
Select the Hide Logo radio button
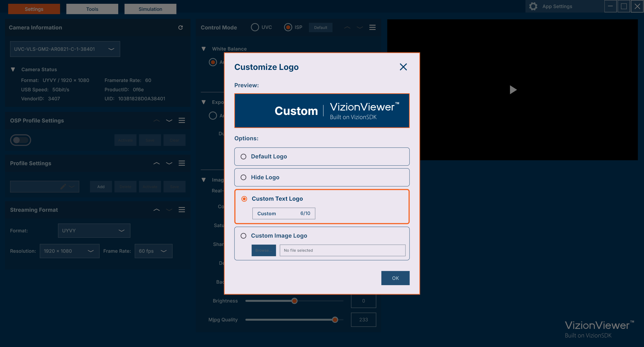click(243, 178)
